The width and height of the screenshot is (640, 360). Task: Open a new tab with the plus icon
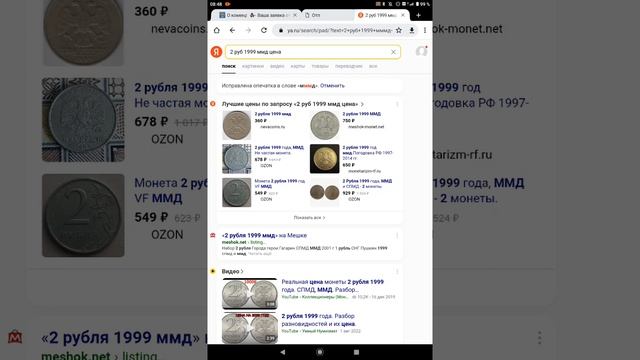pos(418,15)
